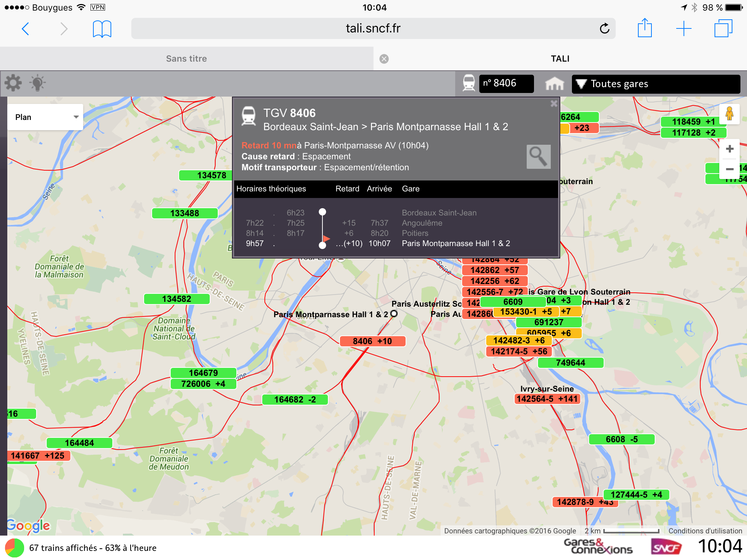The height and width of the screenshot is (560, 747).
Task: Reload the tali.sncf.fr page
Action: [x=604, y=28]
